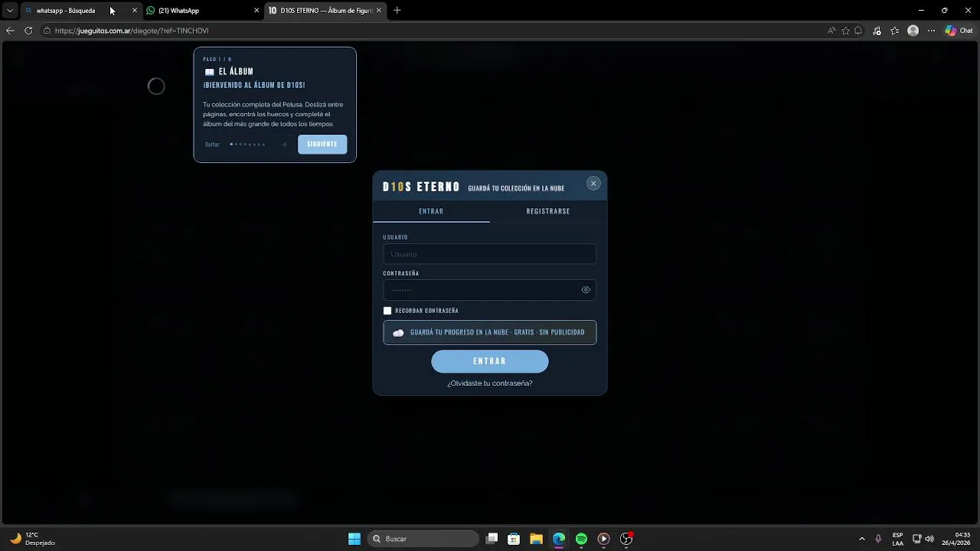Open Spotify from the taskbar

(581, 539)
